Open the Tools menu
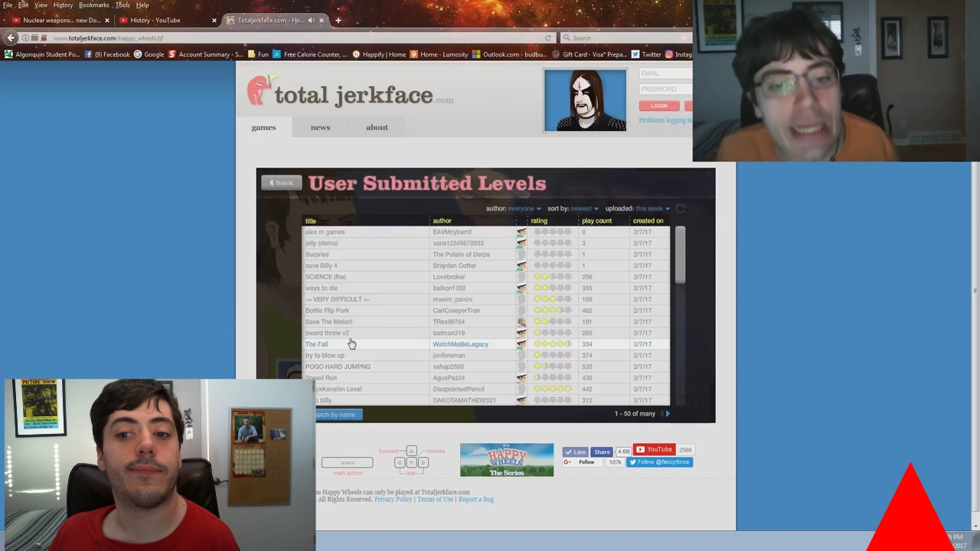Screen dimensions: 980x551 [122, 5]
